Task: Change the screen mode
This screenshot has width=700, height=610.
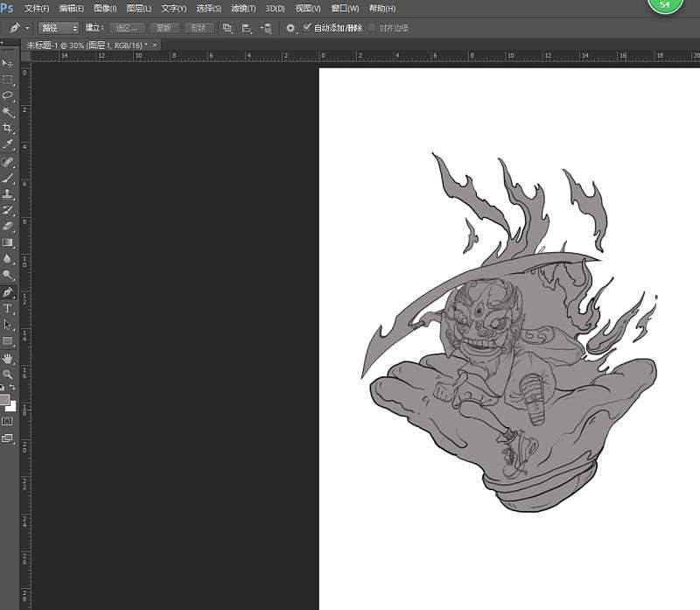Action: [7, 438]
